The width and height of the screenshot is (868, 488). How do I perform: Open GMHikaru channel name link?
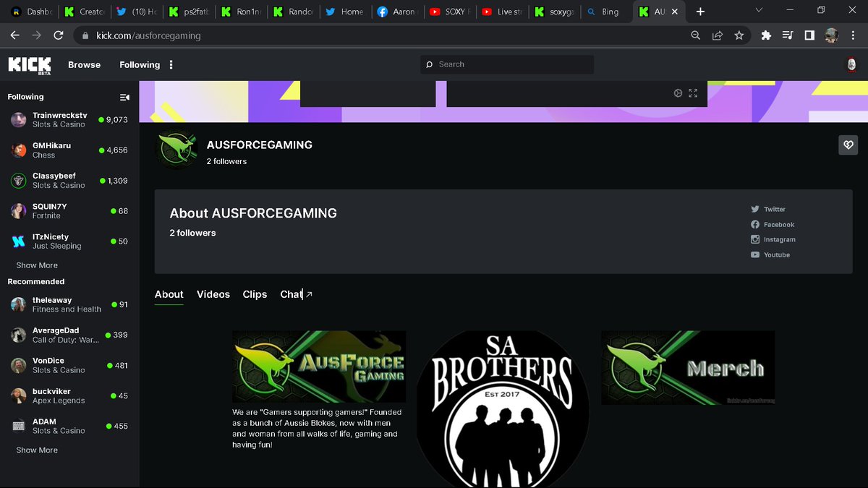coord(51,145)
